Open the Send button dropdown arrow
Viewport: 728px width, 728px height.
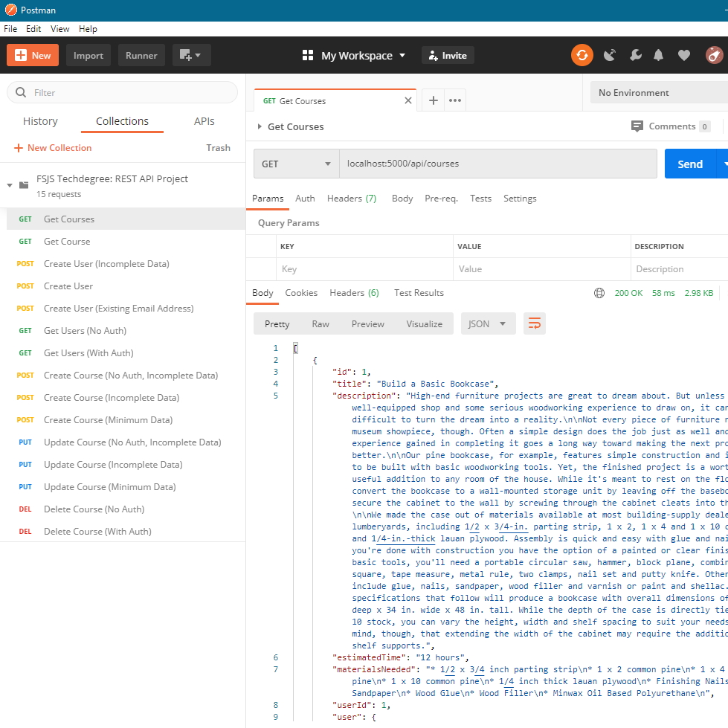click(x=724, y=164)
